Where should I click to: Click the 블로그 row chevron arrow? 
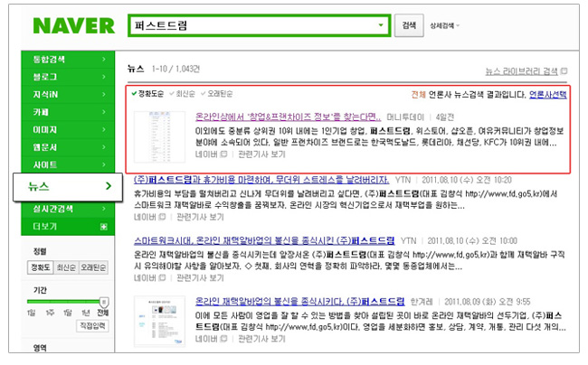click(x=104, y=77)
